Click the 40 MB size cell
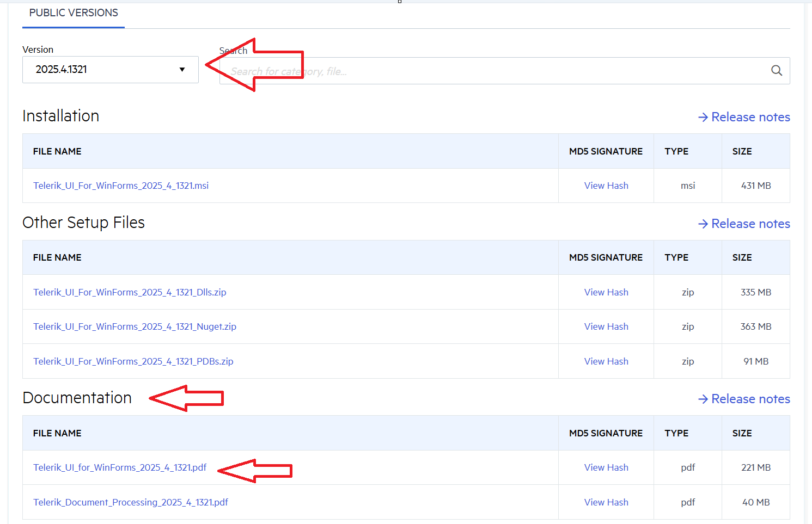 tap(756, 502)
